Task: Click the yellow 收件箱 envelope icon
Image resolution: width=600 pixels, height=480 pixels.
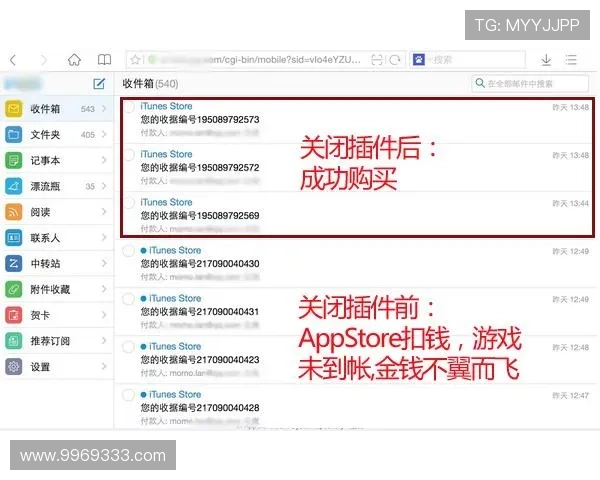Action: point(14,109)
